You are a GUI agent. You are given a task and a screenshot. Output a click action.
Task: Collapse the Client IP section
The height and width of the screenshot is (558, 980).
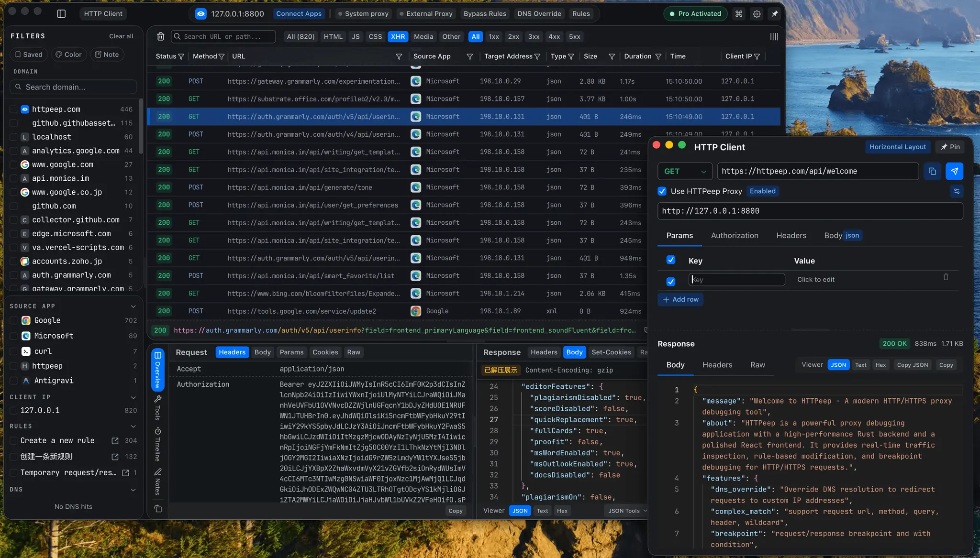point(133,397)
